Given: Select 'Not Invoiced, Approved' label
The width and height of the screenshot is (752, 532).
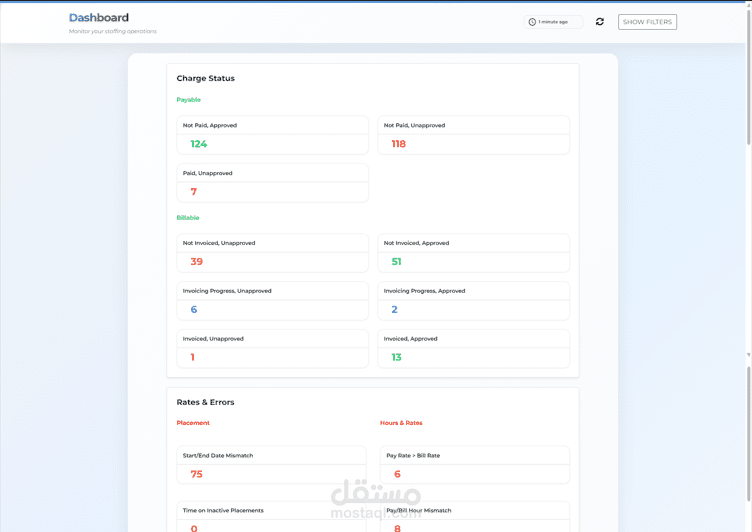Looking at the screenshot, I should (x=416, y=243).
